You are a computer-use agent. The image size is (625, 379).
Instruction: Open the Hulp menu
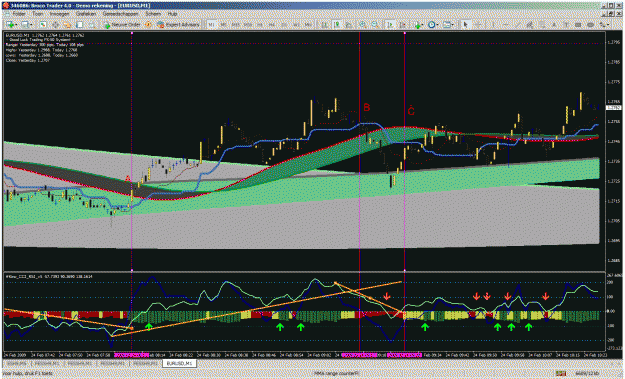(172, 14)
